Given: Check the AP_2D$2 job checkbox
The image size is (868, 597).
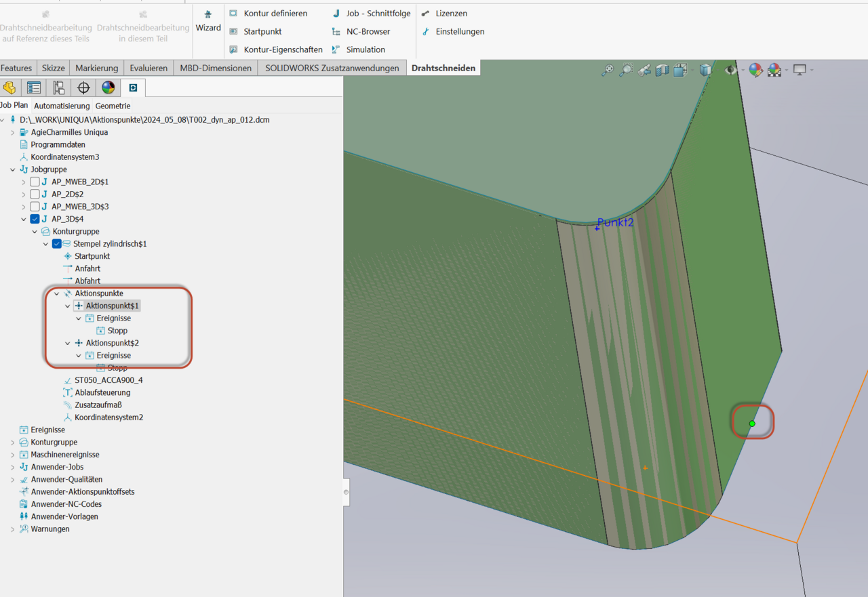Looking at the screenshot, I should [35, 194].
